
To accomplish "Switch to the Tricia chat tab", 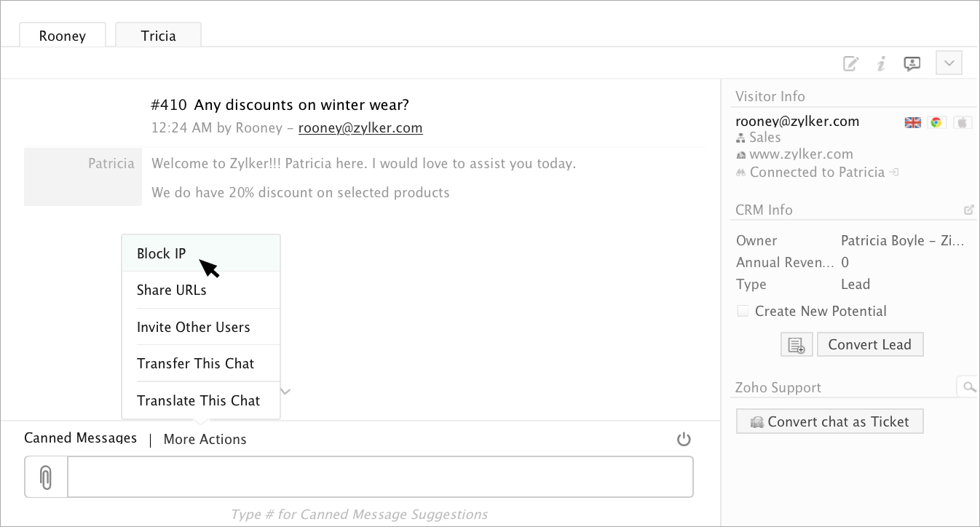I will click(x=158, y=35).
